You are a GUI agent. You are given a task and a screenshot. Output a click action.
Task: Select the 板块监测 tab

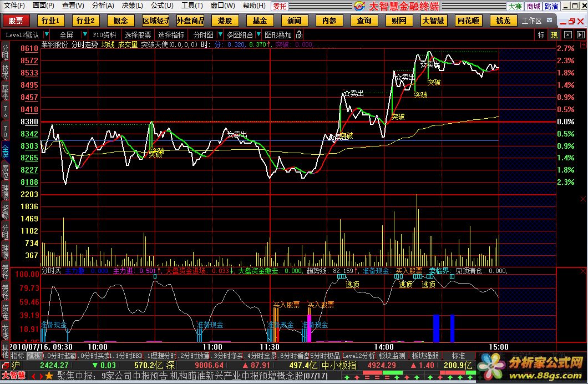pos(392,356)
